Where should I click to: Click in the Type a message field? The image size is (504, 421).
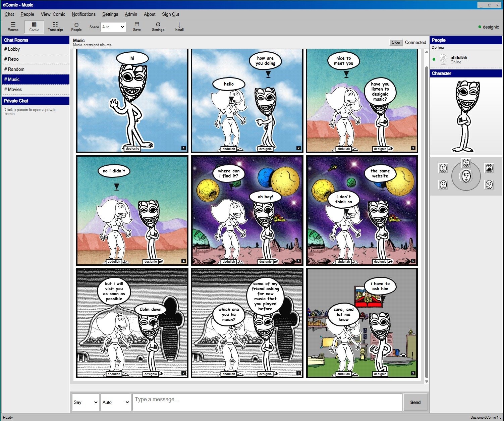point(267,402)
